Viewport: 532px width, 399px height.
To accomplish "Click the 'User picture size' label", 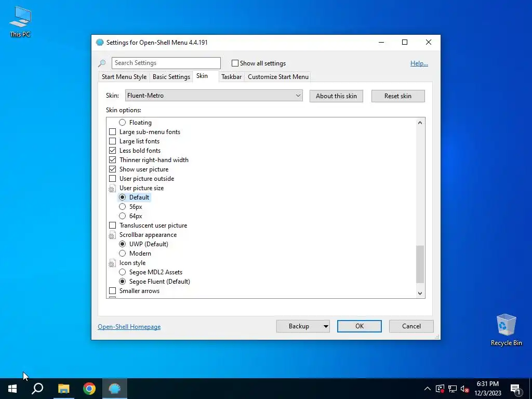I will tap(141, 188).
